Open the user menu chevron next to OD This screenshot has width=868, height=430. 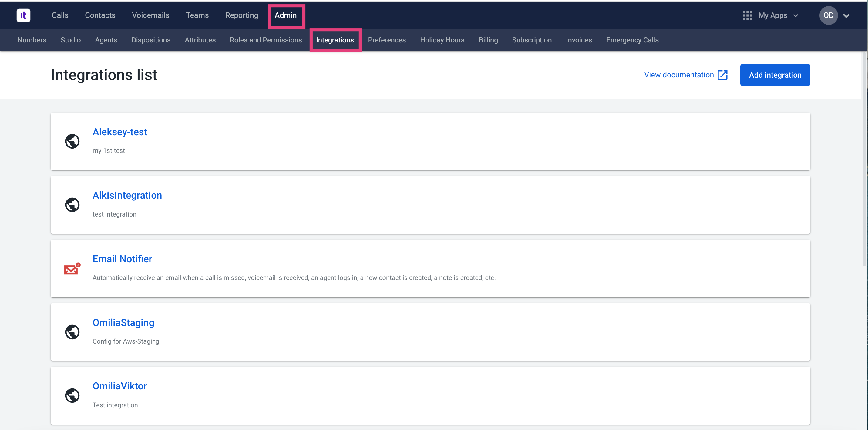tap(846, 16)
